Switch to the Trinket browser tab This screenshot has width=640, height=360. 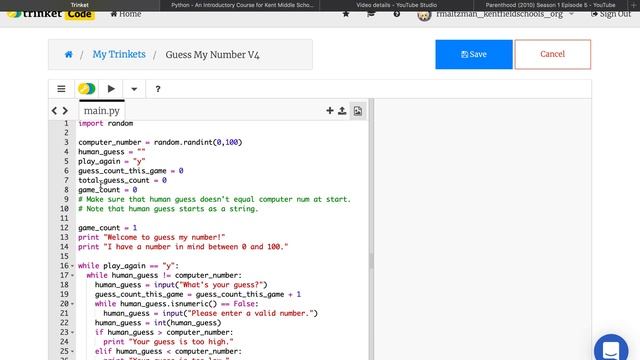tap(80, 5)
